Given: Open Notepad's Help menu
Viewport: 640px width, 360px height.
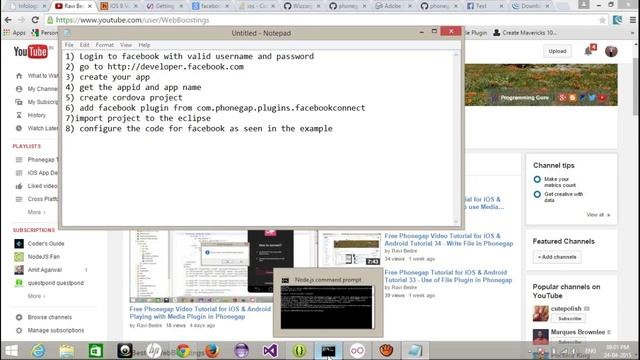Looking at the screenshot, I should click(144, 45).
